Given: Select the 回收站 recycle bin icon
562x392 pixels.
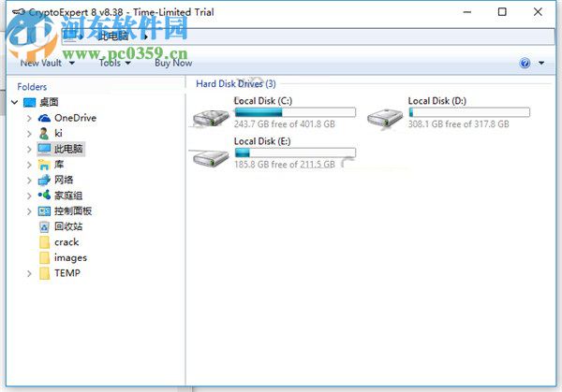Looking at the screenshot, I should pos(44,226).
